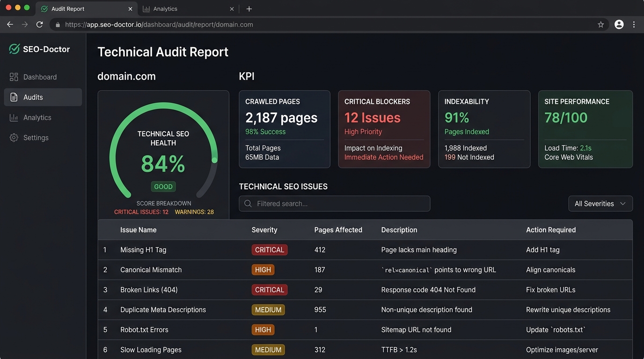Open Settings from the sidebar menu

pos(43,137)
